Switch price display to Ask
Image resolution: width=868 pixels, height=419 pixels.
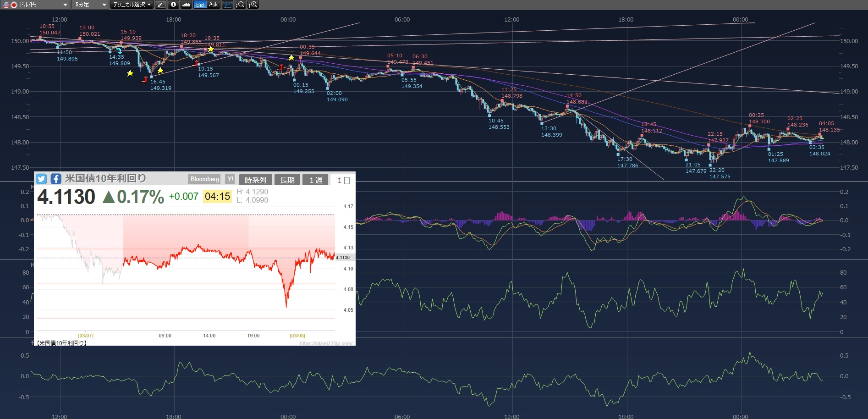pyautogui.click(x=213, y=5)
